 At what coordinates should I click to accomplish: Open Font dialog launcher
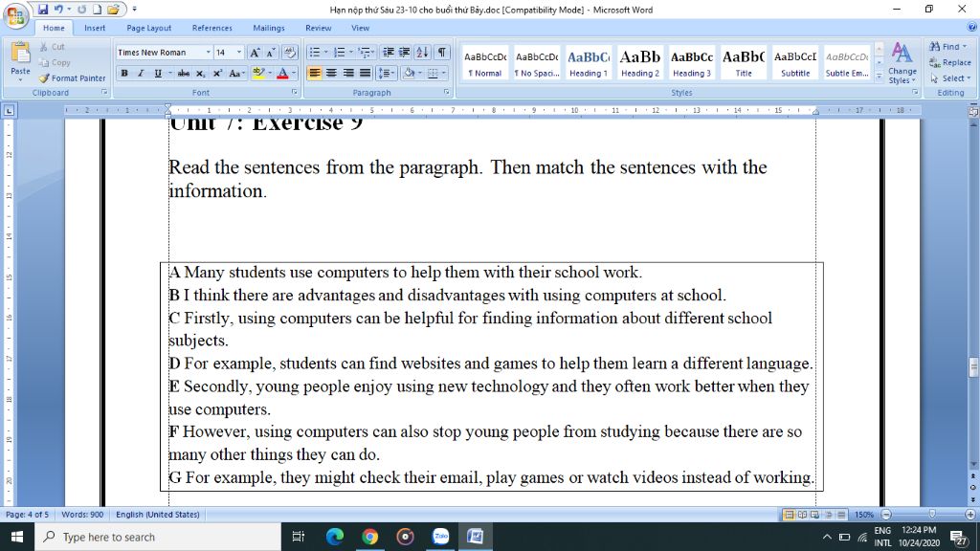[x=294, y=93]
